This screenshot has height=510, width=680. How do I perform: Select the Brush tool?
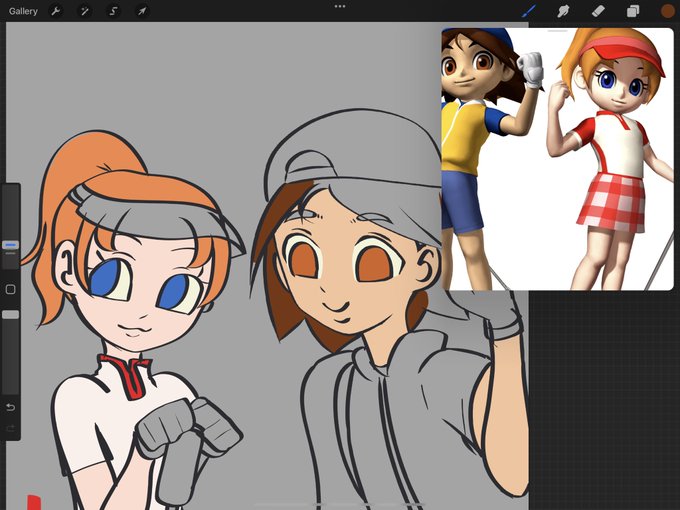point(529,11)
